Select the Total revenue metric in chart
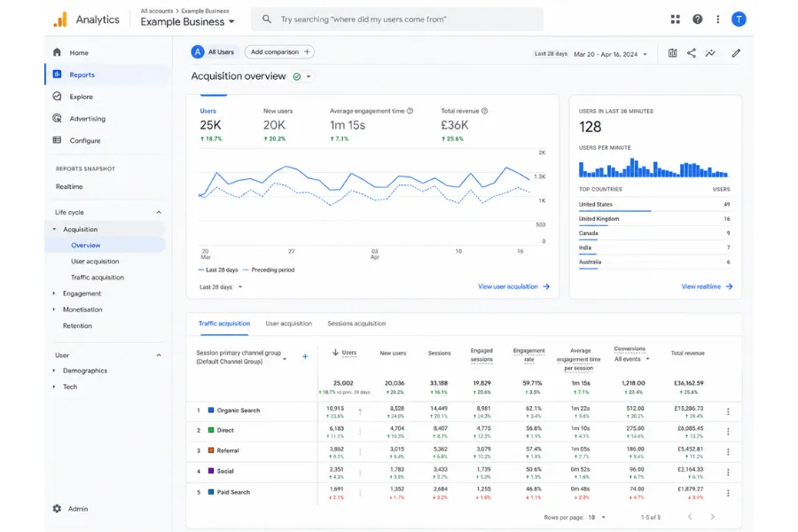The width and height of the screenshot is (798, 532). [x=464, y=125]
